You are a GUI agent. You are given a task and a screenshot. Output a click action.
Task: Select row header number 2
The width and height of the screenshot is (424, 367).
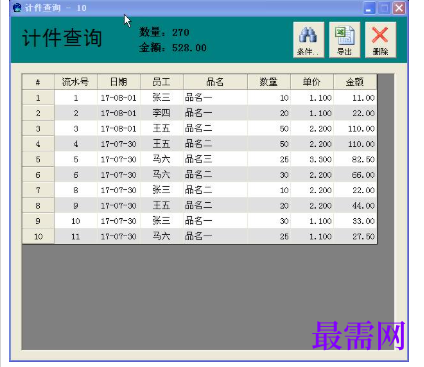click(38, 113)
